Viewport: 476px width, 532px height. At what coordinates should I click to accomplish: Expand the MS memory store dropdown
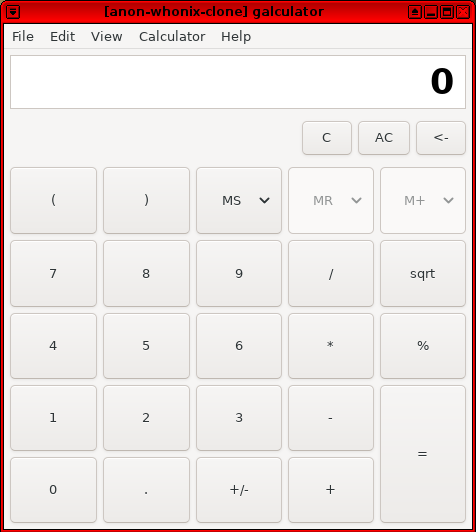click(264, 201)
